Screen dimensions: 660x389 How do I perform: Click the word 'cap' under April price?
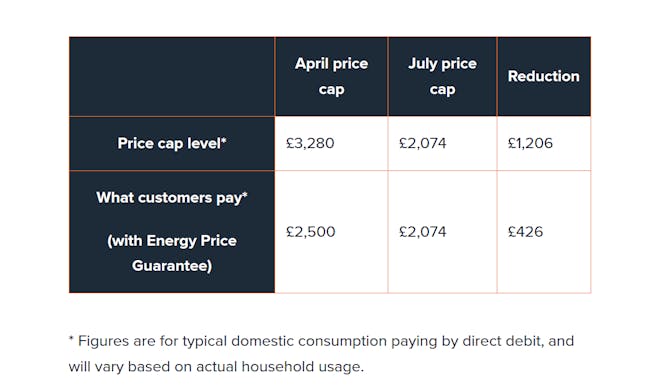pyautogui.click(x=331, y=90)
